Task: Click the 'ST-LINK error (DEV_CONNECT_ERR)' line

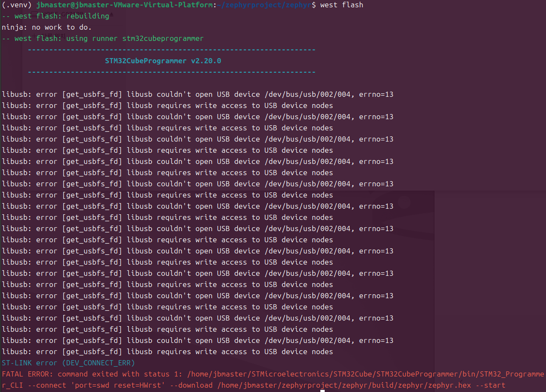Action: [68, 363]
